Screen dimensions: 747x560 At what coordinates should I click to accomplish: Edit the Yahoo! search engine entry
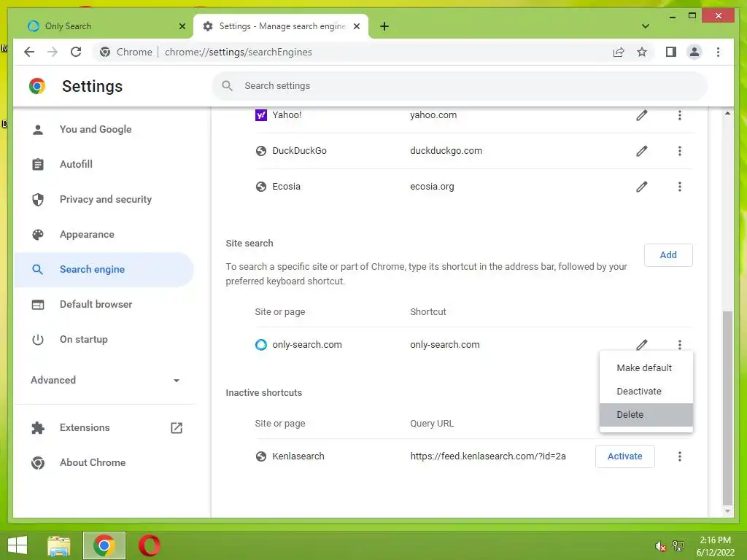pos(642,115)
